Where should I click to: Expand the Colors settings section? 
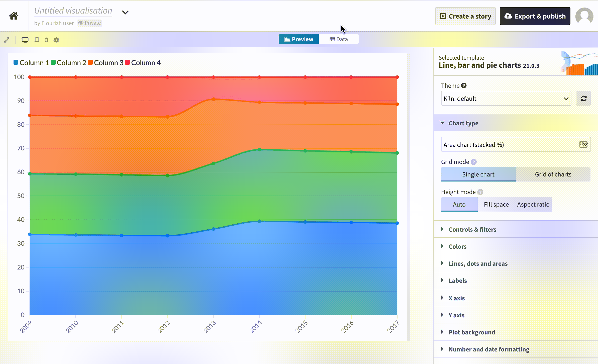457,246
